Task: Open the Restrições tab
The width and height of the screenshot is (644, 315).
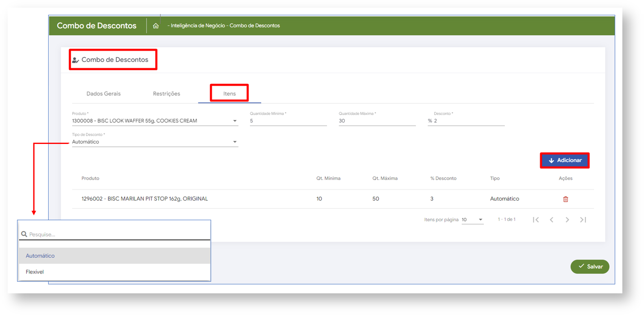Action: pos(166,94)
